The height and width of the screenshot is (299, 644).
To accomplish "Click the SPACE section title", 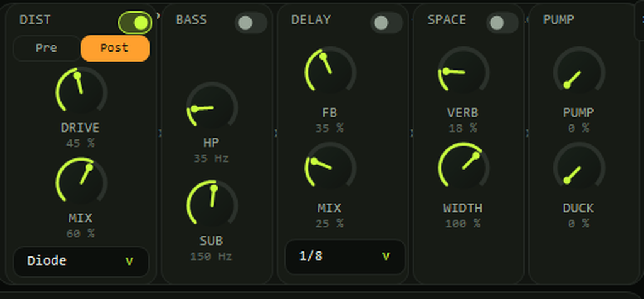I will [447, 19].
